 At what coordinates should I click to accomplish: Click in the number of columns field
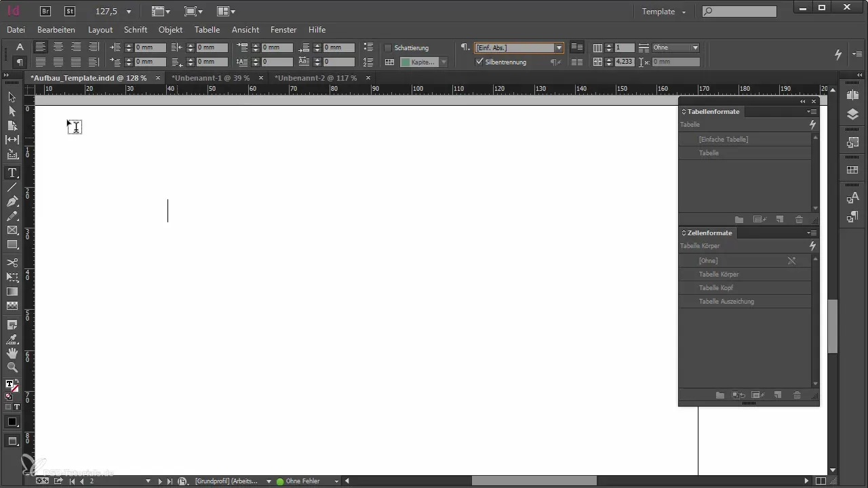pos(625,48)
